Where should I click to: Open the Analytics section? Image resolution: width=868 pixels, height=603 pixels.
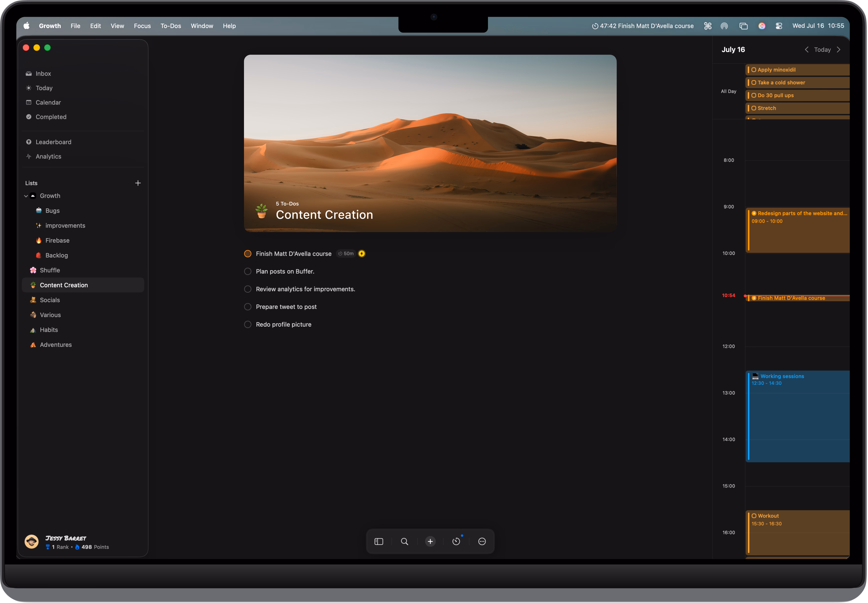pos(48,156)
